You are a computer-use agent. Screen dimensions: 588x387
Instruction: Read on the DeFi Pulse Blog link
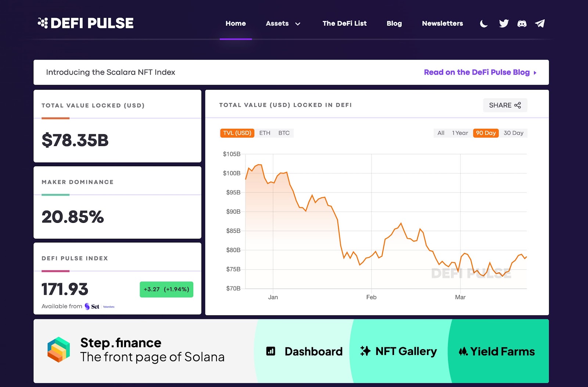click(480, 72)
